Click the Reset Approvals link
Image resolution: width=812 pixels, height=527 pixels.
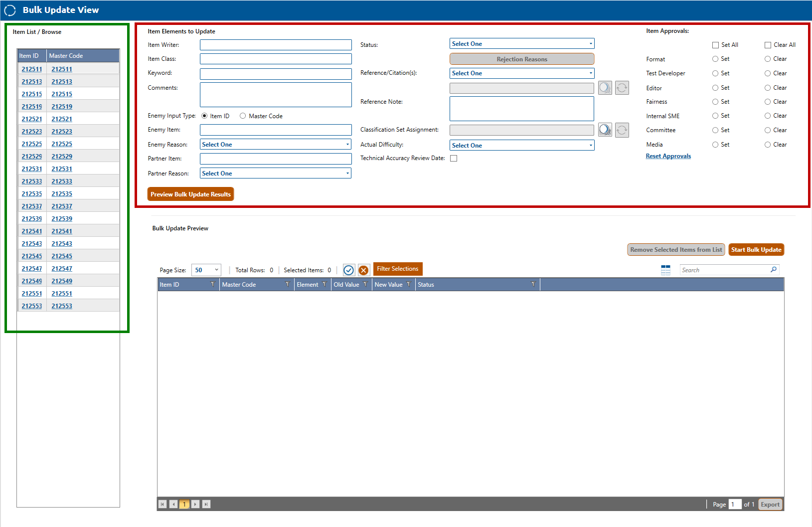(668, 157)
